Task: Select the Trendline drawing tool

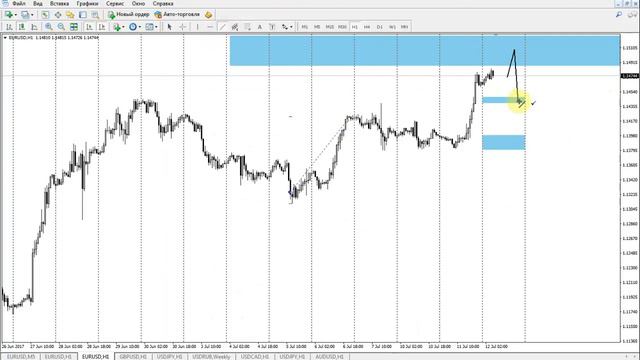Action: 222,27
